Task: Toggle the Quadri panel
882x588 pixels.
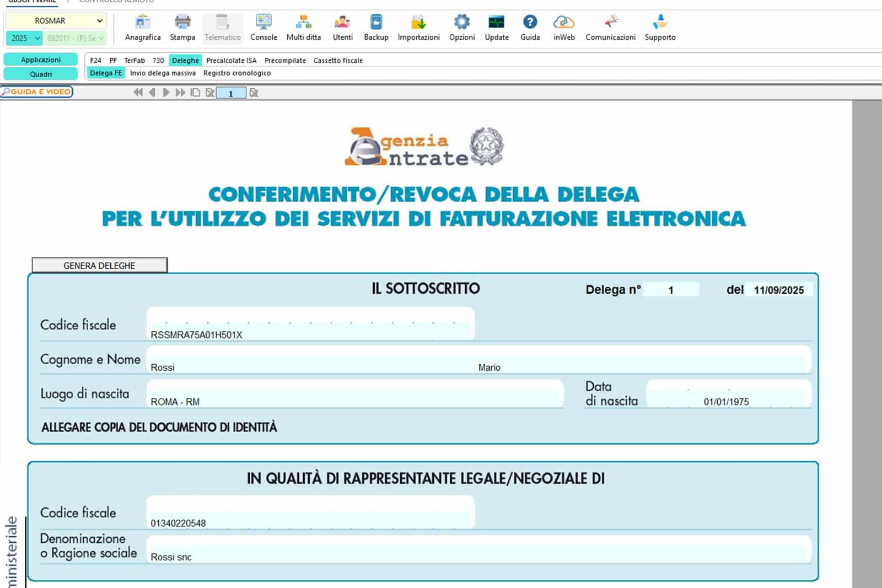Action: (39, 73)
